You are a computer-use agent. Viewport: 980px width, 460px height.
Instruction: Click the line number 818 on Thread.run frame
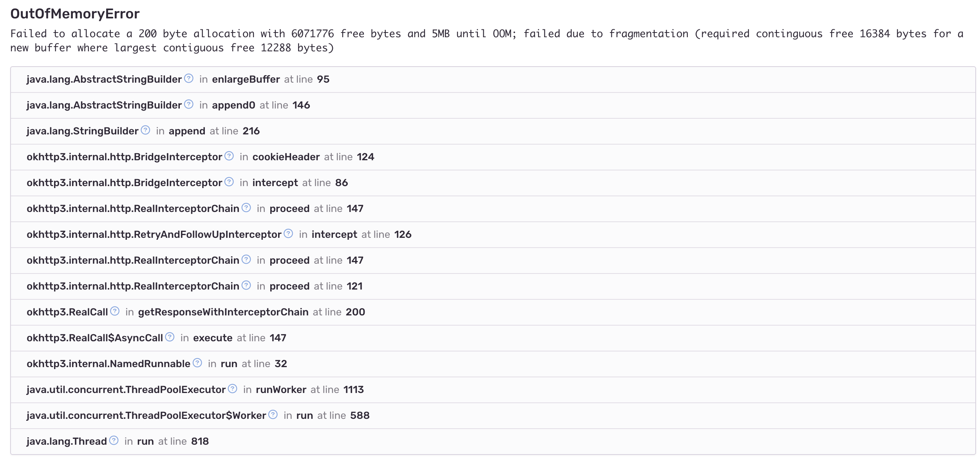coord(200,441)
